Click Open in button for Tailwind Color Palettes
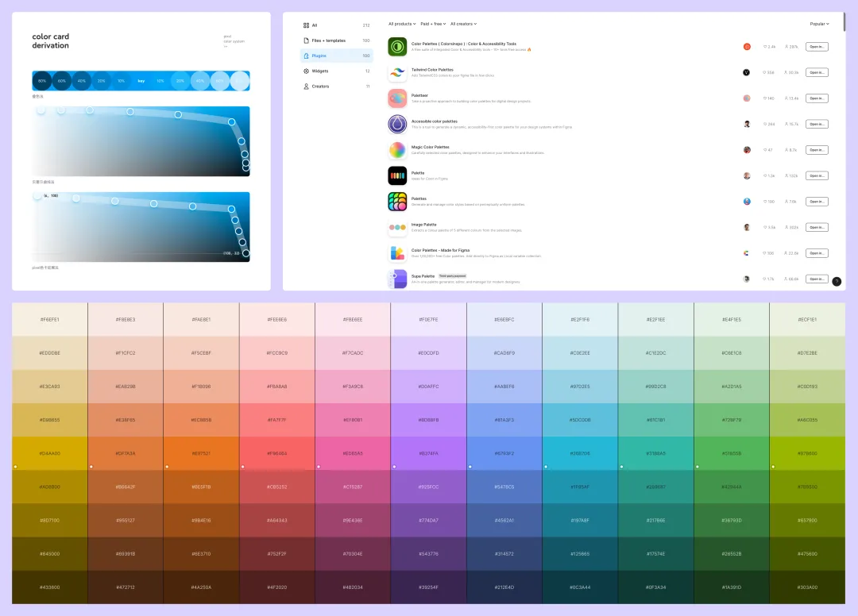 pos(817,72)
